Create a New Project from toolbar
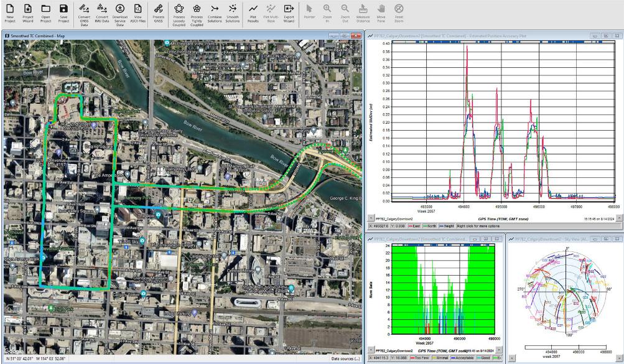The width and height of the screenshot is (624, 364). click(10, 13)
